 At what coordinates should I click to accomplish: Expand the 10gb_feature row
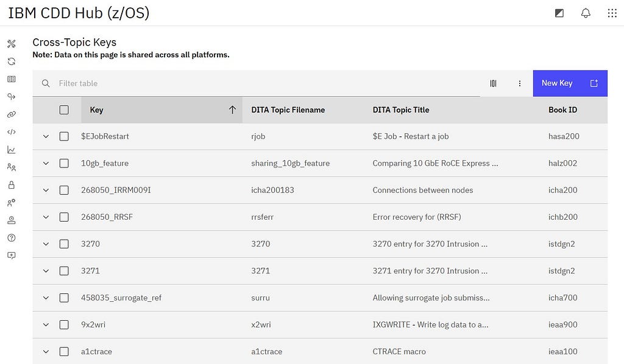[x=46, y=163]
